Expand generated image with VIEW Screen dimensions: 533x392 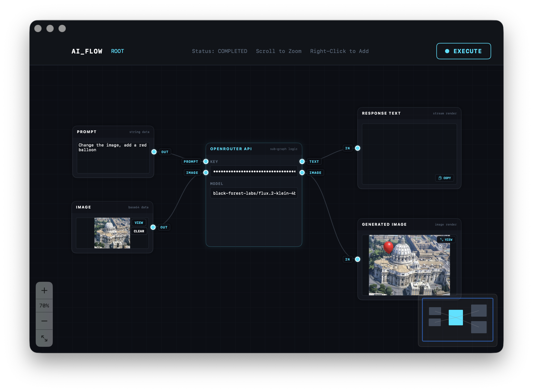tap(446, 240)
